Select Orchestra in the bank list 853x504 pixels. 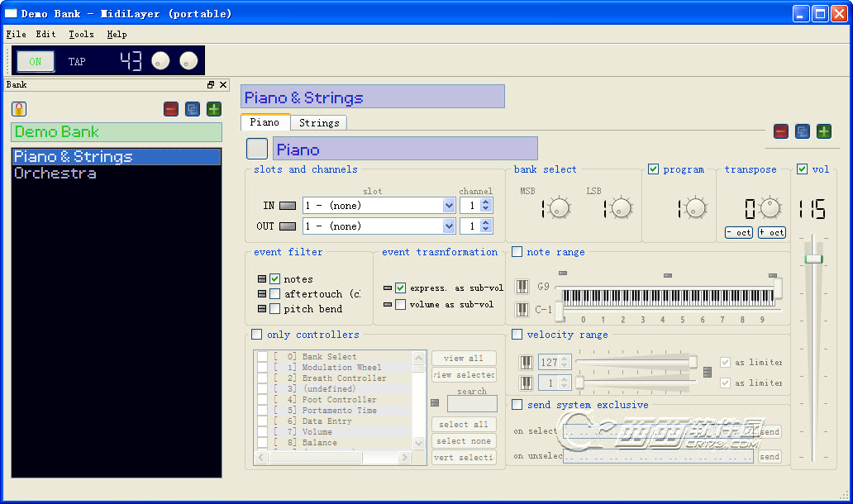coord(55,174)
